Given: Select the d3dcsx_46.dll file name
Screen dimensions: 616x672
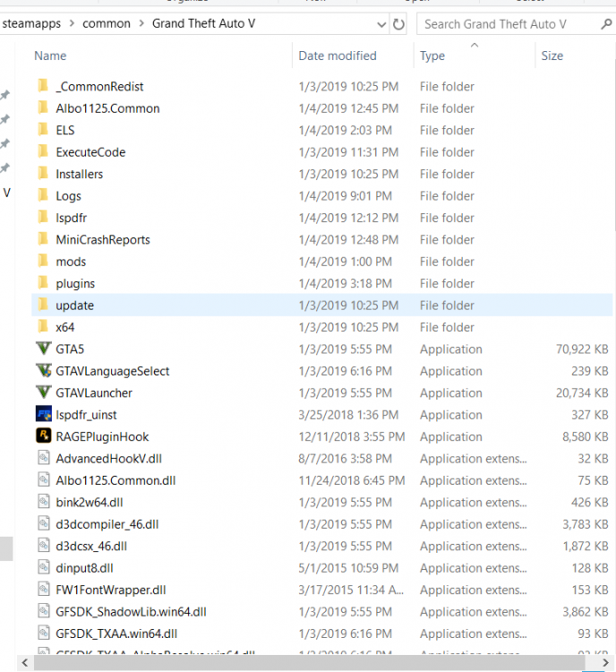Looking at the screenshot, I should tap(91, 546).
